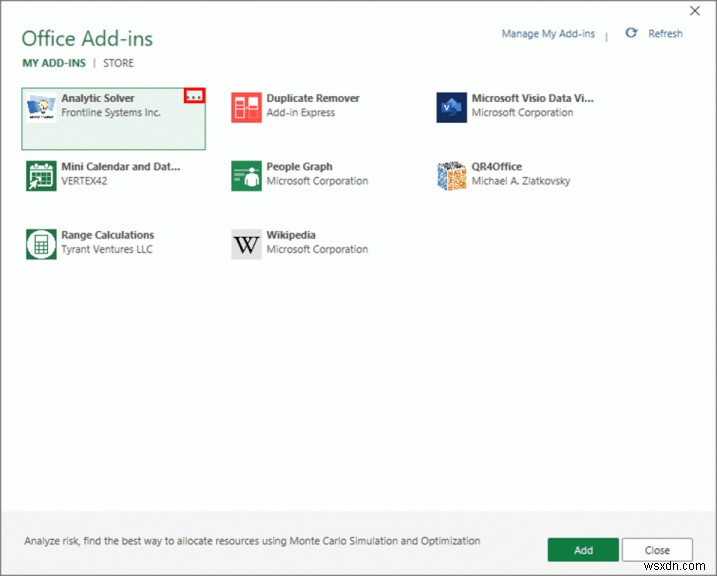Screen dimensions: 717x576
Task: Click the Range Calculations icon
Action: tap(41, 244)
